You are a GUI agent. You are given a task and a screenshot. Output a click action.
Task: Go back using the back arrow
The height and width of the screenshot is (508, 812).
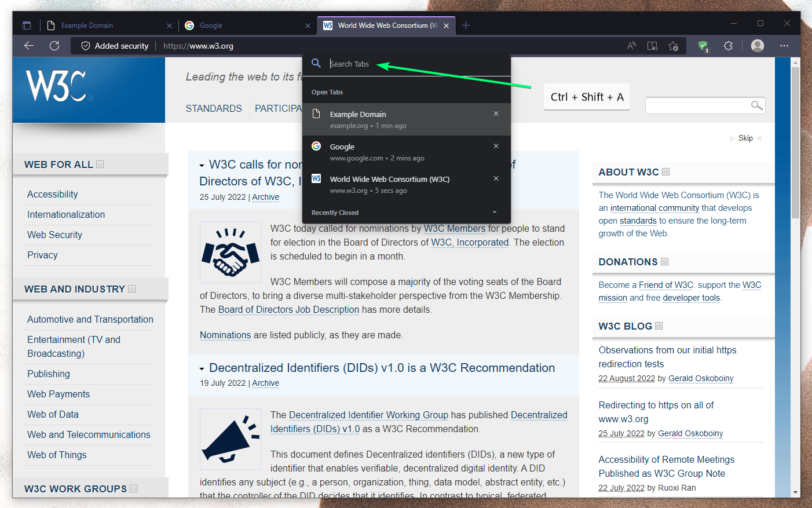29,46
